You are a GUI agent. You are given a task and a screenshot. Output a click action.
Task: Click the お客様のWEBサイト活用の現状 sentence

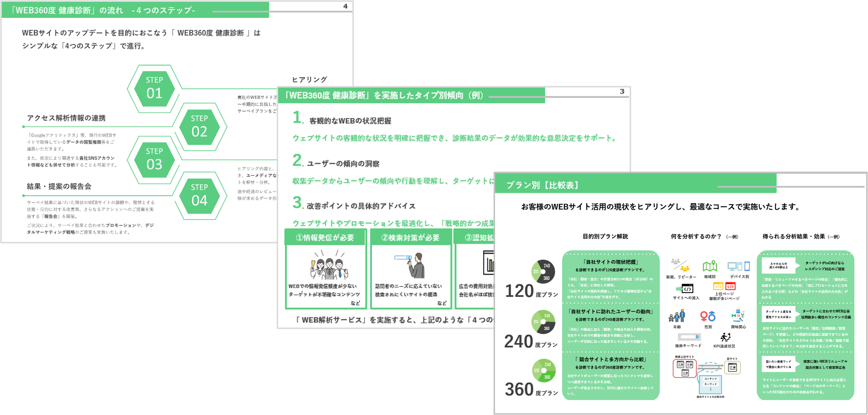661,207
